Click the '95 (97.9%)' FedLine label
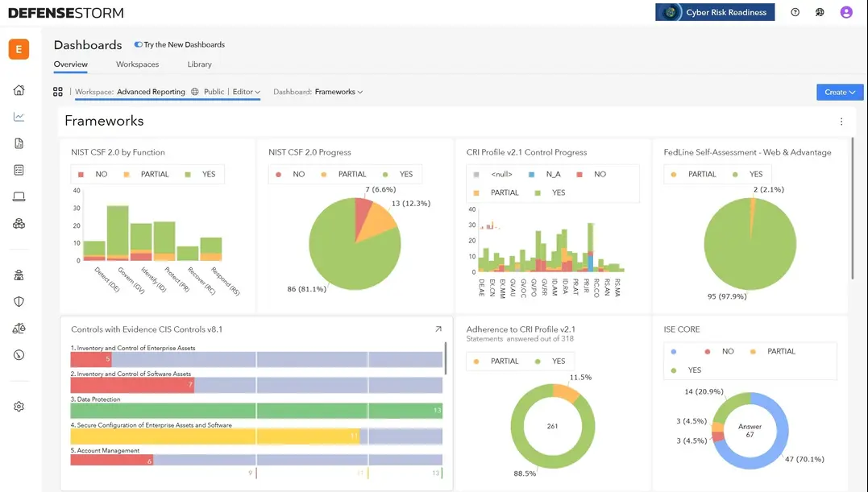This screenshot has height=492, width=868. (727, 297)
